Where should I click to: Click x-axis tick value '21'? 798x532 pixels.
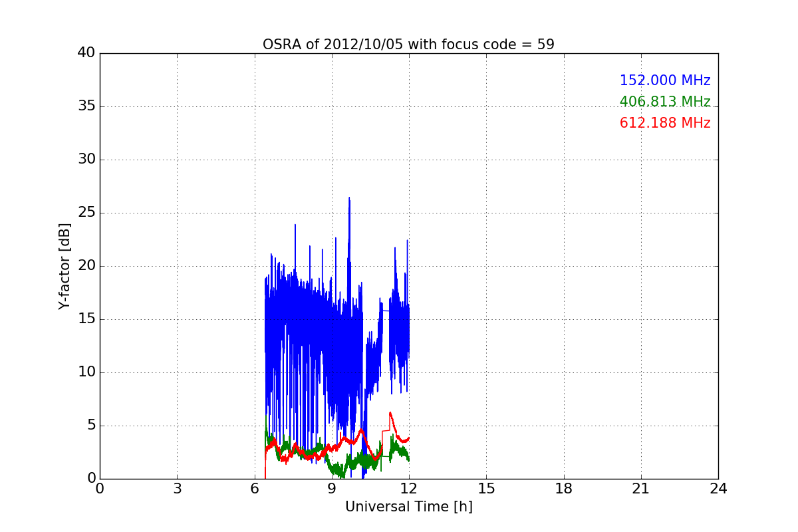[641, 489]
